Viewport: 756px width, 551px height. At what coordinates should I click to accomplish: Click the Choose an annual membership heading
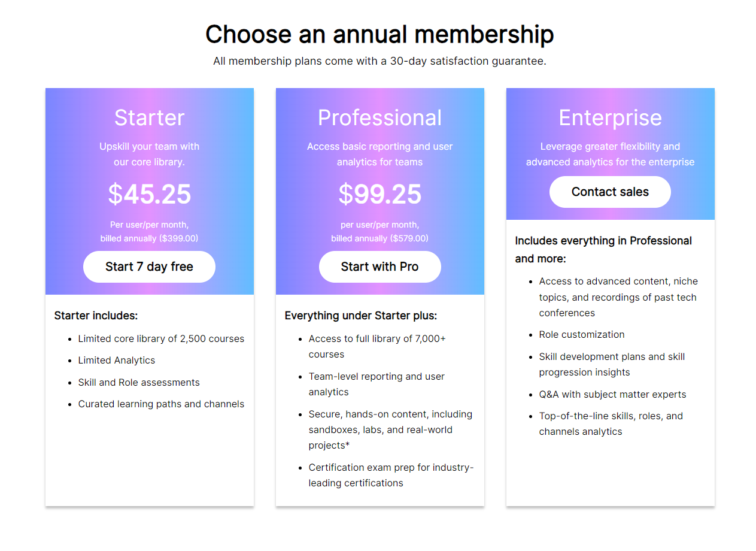coord(379,34)
